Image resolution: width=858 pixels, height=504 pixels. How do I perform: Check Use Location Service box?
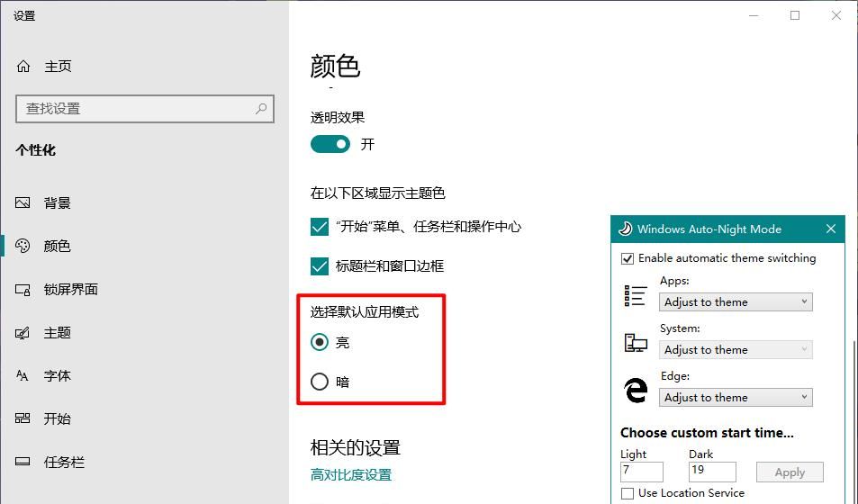point(628,493)
